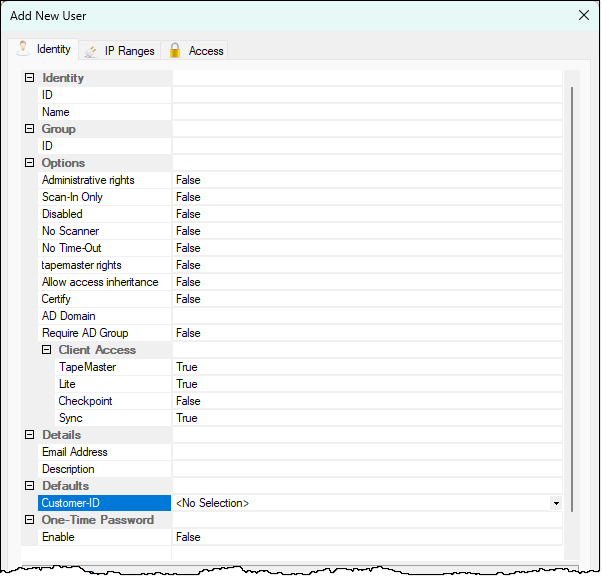Click the Email Address value field
This screenshot has height=577, width=602.
tap(366, 452)
